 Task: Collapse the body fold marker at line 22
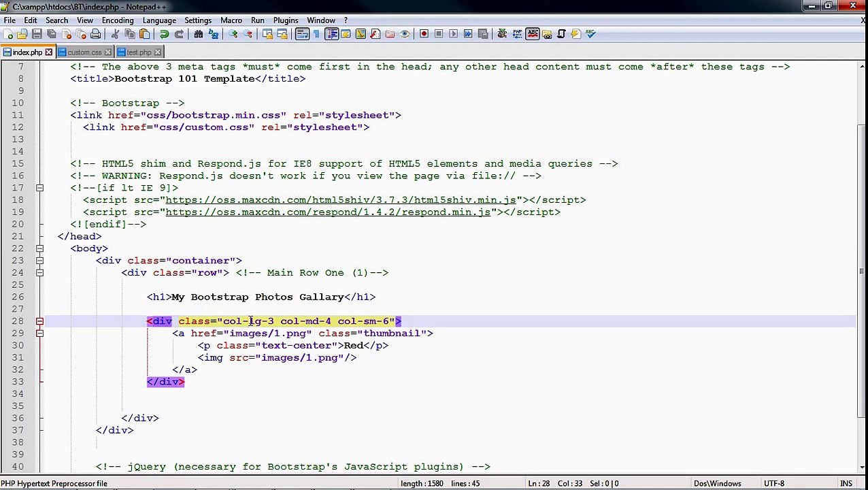(39, 248)
